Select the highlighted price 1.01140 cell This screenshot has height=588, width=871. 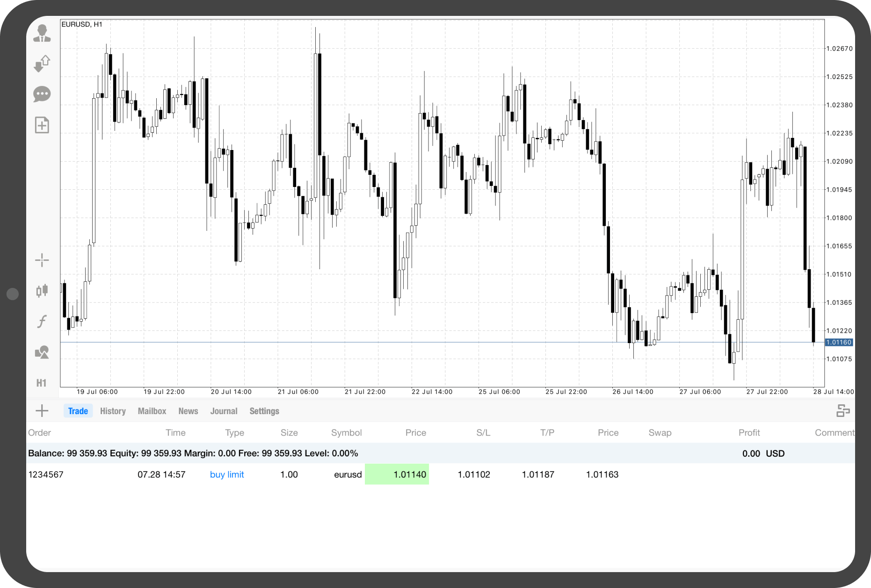[397, 474]
